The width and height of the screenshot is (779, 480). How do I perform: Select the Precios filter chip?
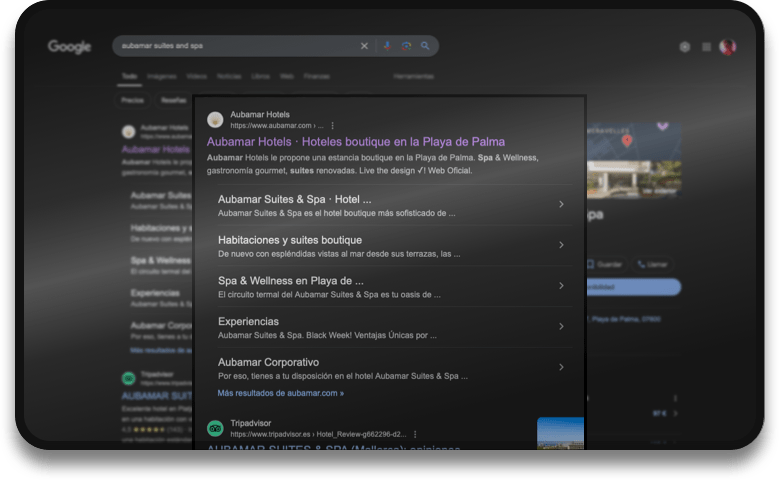(133, 100)
